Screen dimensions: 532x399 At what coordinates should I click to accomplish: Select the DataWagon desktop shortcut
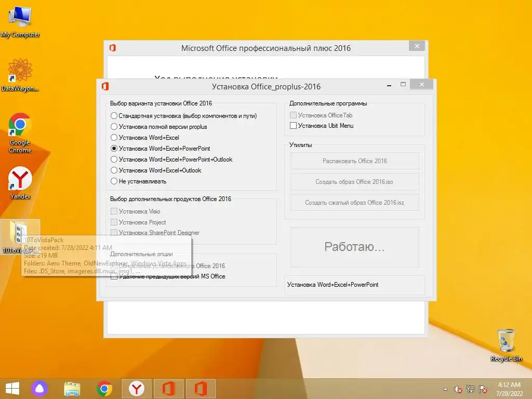pyautogui.click(x=20, y=75)
